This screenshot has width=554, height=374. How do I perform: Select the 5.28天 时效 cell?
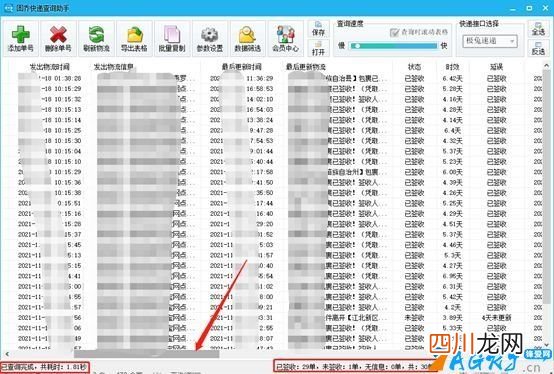(x=453, y=89)
